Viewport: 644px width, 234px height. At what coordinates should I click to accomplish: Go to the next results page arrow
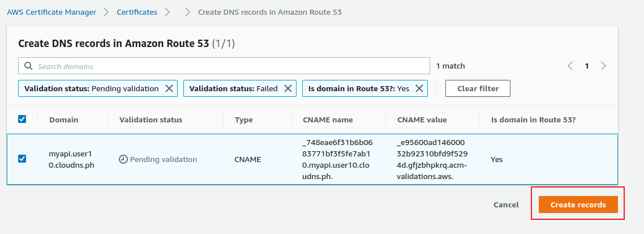click(603, 66)
